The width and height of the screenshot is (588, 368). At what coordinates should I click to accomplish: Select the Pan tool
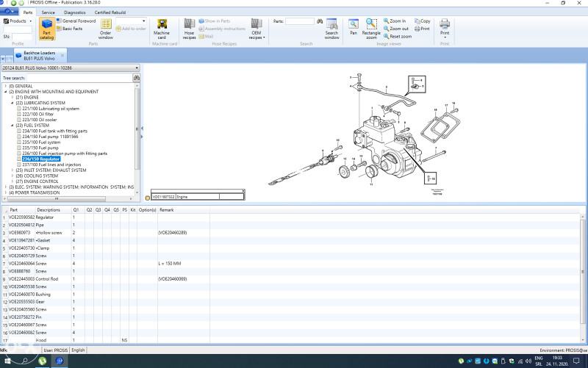tap(354, 27)
